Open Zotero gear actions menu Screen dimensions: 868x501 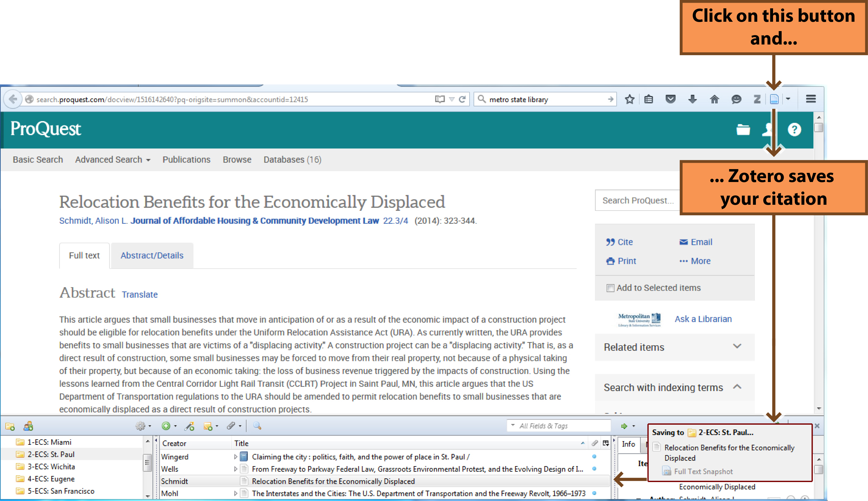143,426
